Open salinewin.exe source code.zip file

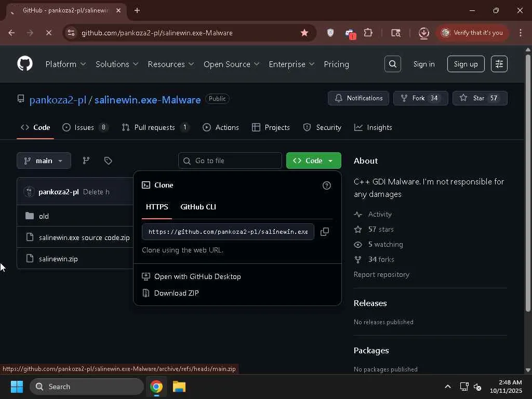point(84,237)
